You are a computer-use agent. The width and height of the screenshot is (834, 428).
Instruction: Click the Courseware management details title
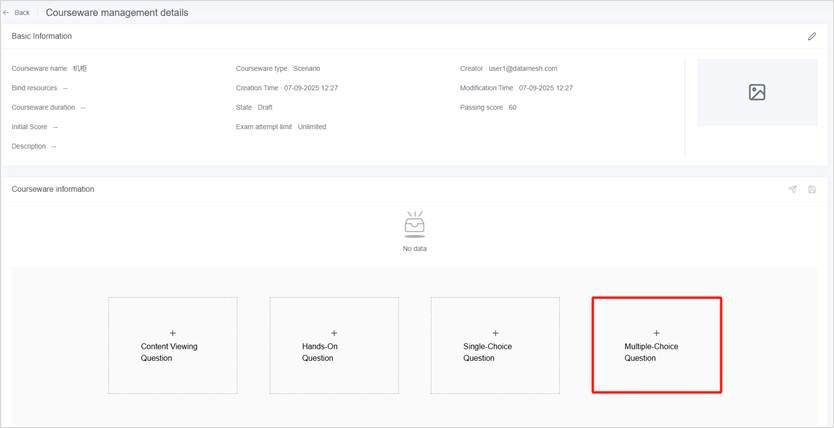[117, 13]
